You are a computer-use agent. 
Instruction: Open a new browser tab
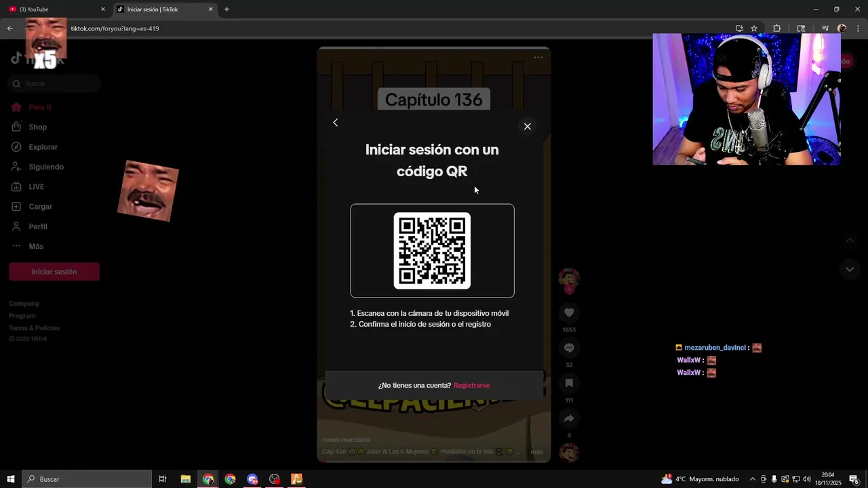pos(226,9)
